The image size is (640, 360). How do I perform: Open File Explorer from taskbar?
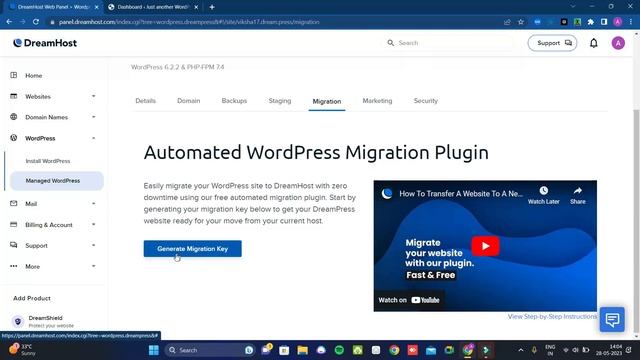302,350
